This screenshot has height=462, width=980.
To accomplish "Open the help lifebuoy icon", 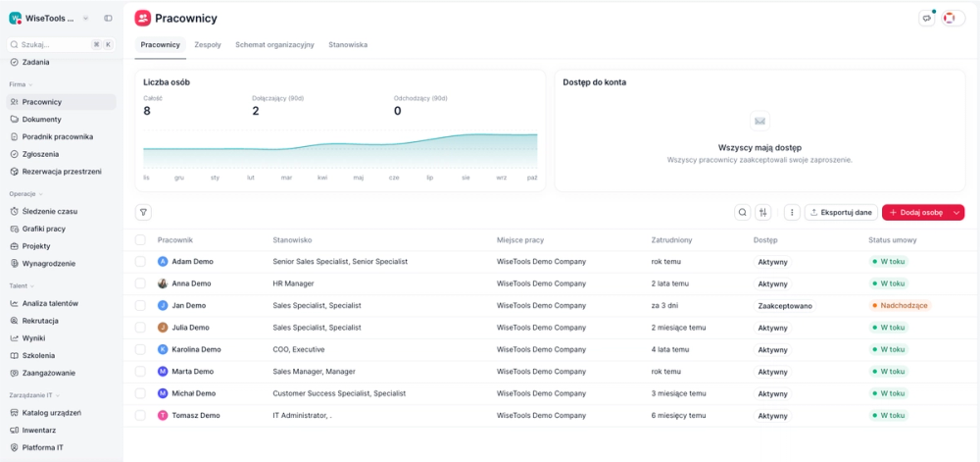I will point(950,19).
